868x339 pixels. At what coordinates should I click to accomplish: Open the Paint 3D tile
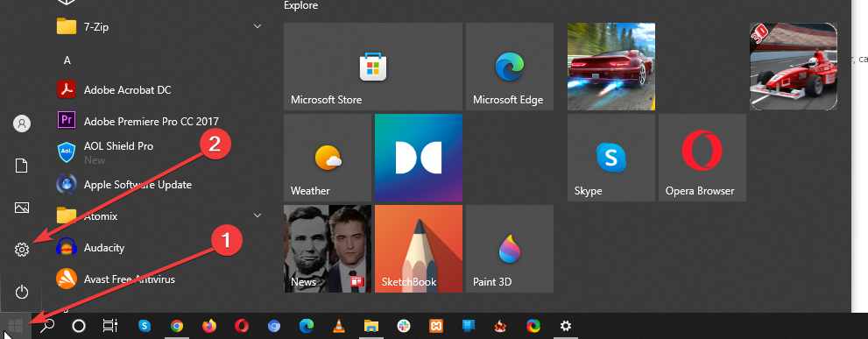pyautogui.click(x=509, y=248)
